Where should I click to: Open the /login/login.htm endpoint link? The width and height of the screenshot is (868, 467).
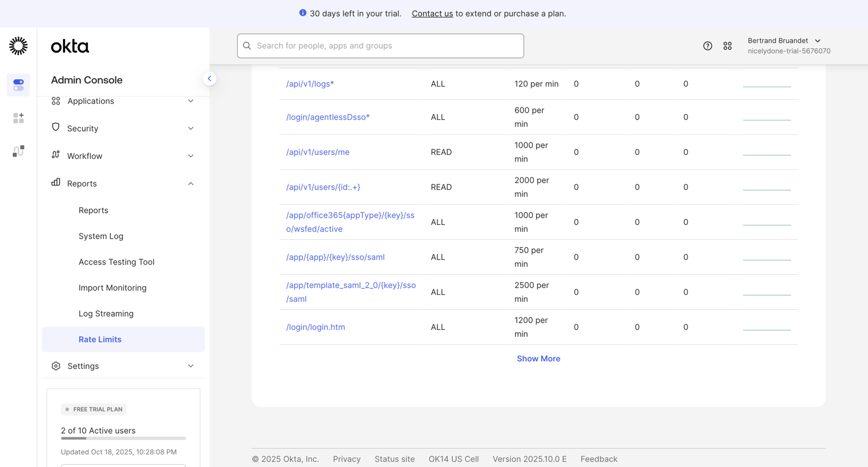point(316,327)
